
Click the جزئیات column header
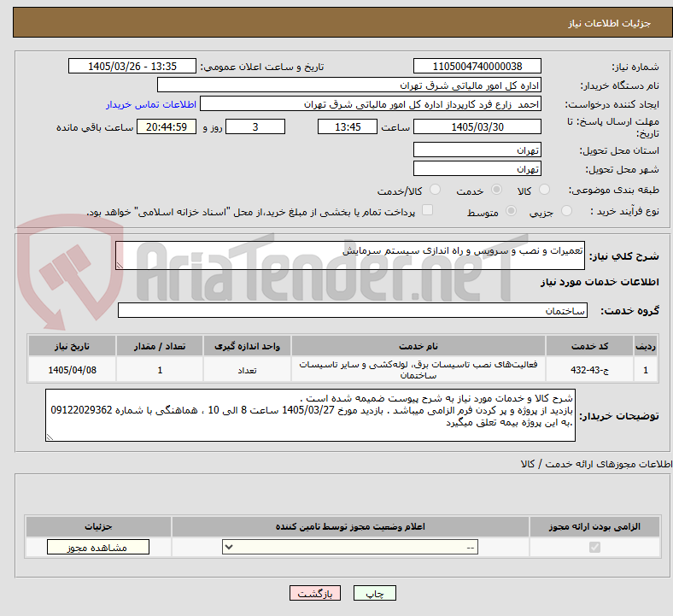(x=98, y=526)
